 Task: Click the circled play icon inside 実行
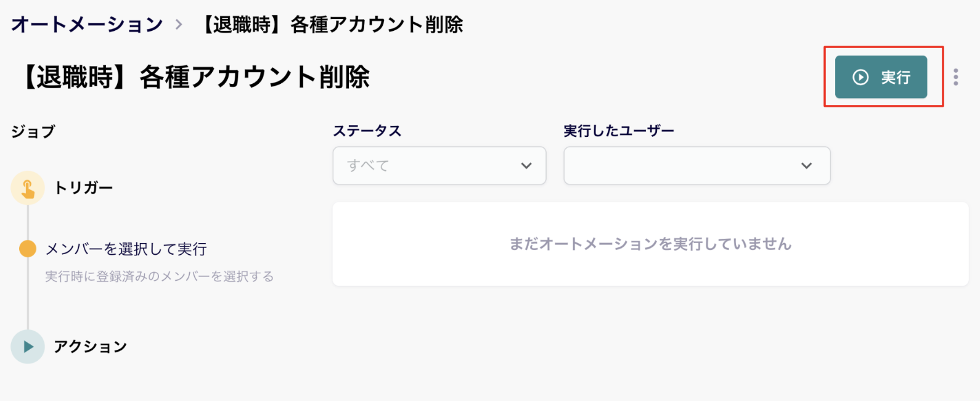pos(860,77)
